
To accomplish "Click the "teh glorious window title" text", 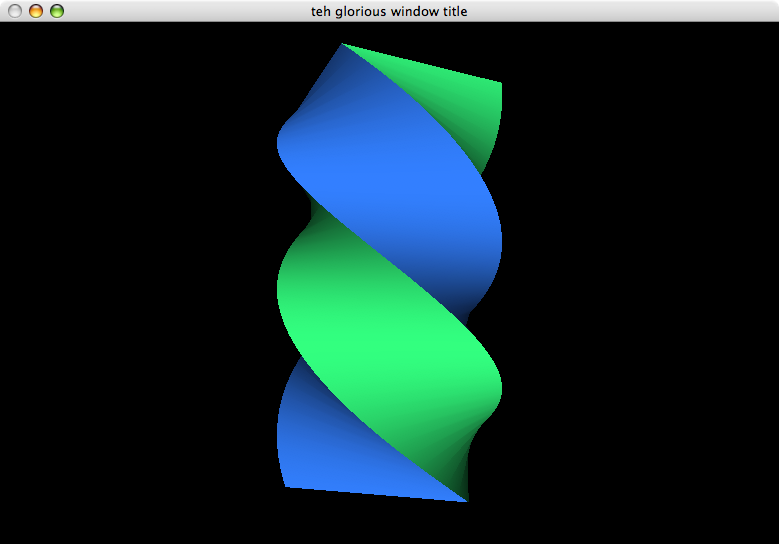I will click(x=389, y=11).
